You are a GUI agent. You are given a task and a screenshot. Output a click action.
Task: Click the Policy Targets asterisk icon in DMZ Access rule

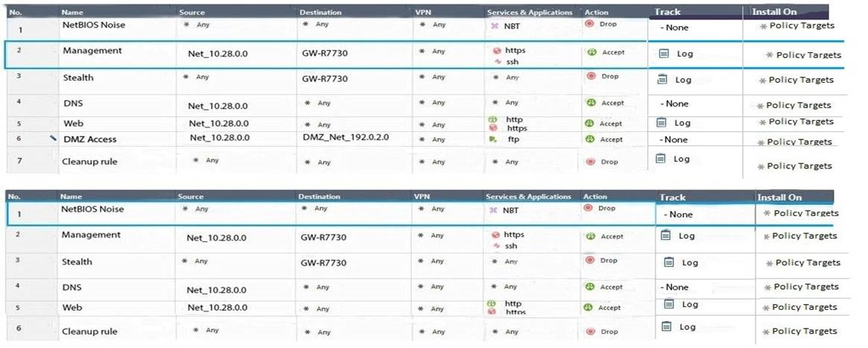pos(761,142)
